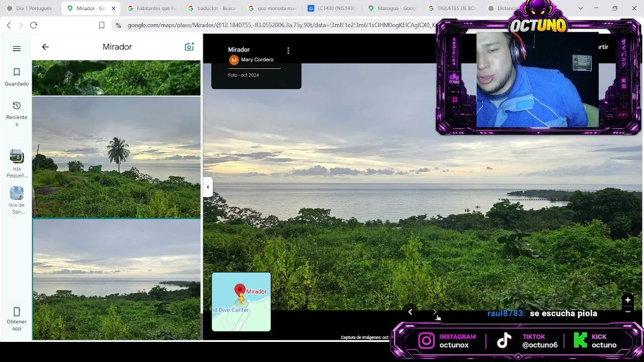Show the previous photo with left arrow
This screenshot has width=644, height=362.
click(x=410, y=312)
